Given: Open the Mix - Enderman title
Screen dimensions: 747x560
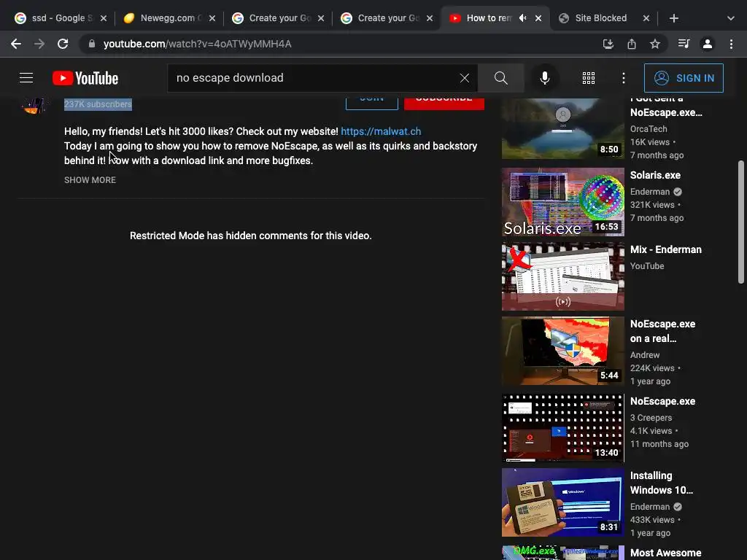Looking at the screenshot, I should point(665,249).
